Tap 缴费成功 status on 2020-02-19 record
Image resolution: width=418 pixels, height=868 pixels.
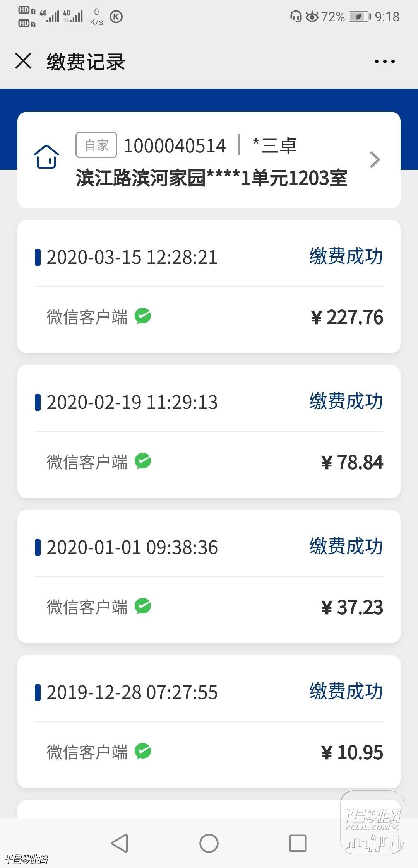click(x=346, y=401)
